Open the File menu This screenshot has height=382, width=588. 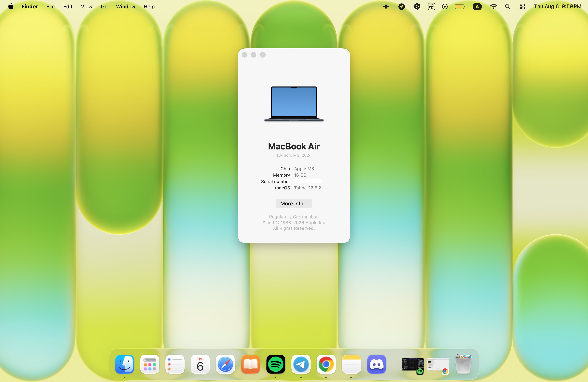click(50, 7)
